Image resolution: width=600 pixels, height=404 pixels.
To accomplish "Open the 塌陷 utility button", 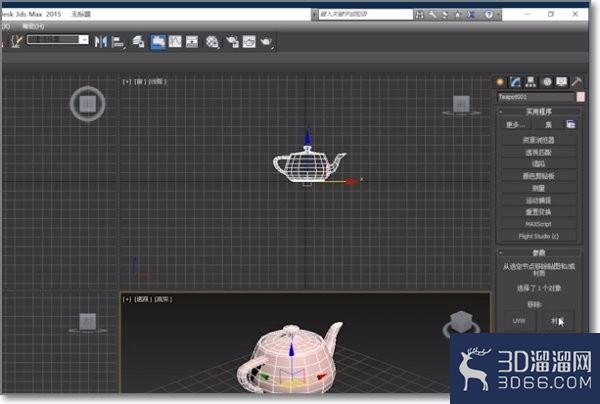I will point(539,164).
